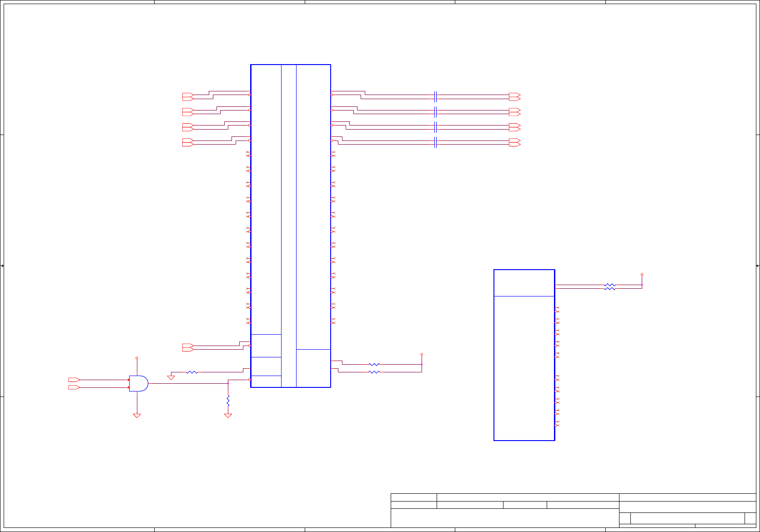Viewport: 760px width, 532px height.
Task: Click the ground symbol attached to the horizontal resistor
Action: tap(171, 377)
